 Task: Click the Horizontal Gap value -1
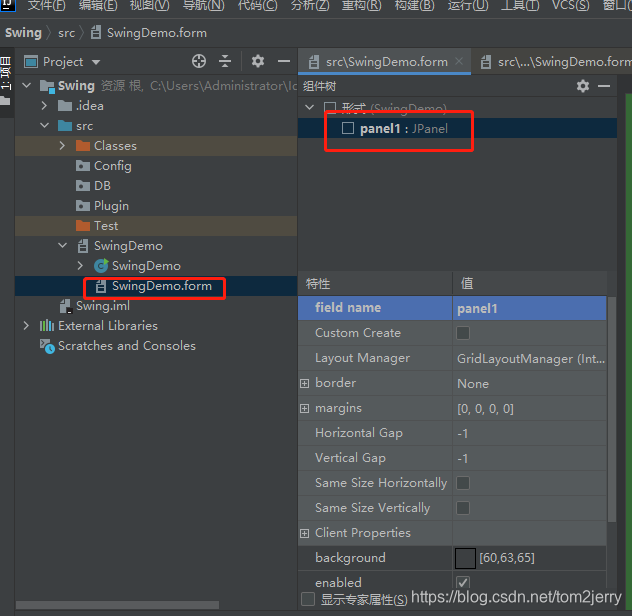(530, 433)
